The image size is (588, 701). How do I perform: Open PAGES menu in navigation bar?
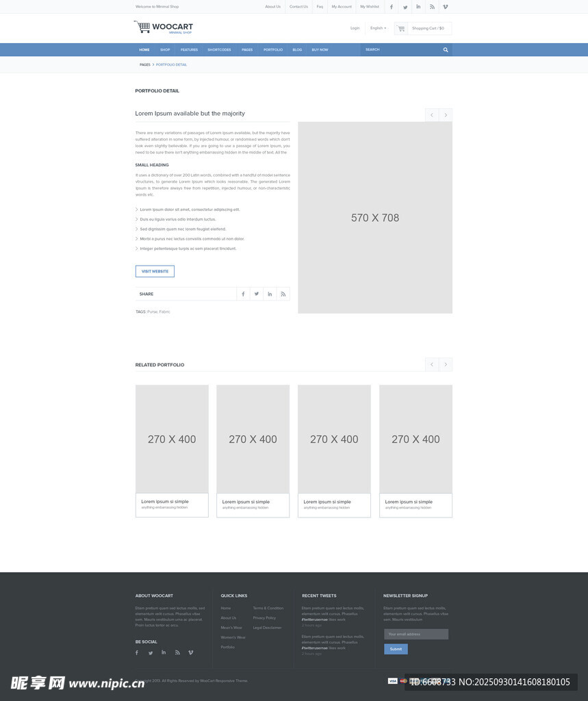click(x=247, y=49)
